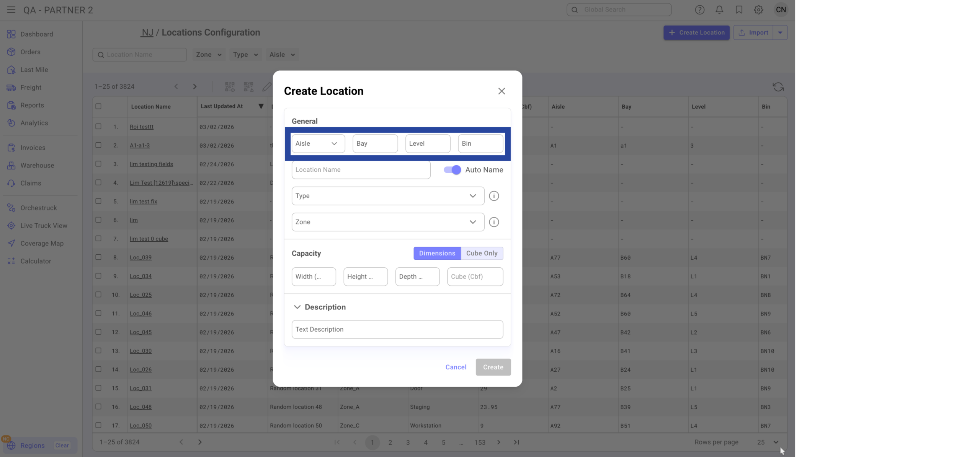Collapse the Description section
The image size is (980, 457).
click(297, 307)
